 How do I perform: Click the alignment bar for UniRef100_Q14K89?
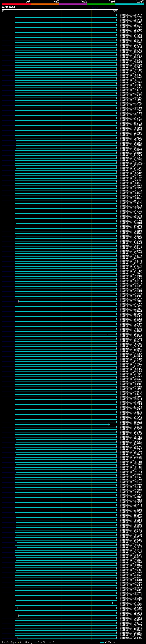point(67,638)
